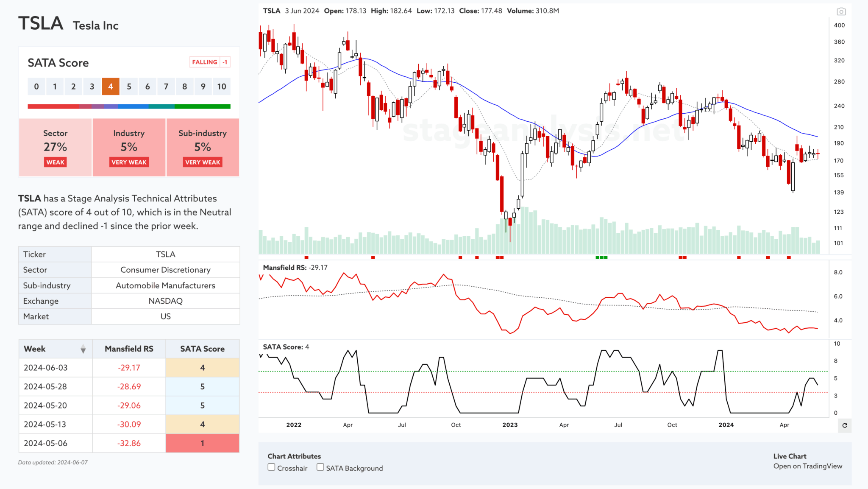
Task: Open on TradingView link
Action: 807,466
